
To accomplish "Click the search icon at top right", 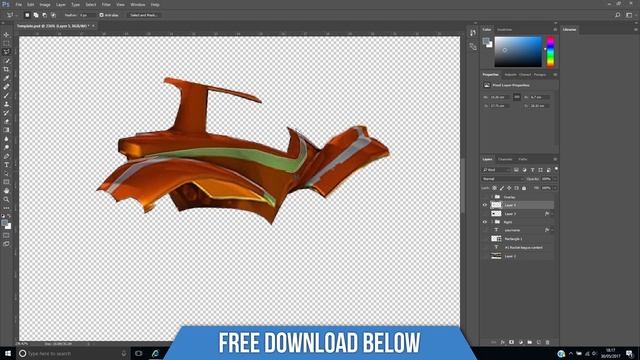I will click(x=618, y=15).
